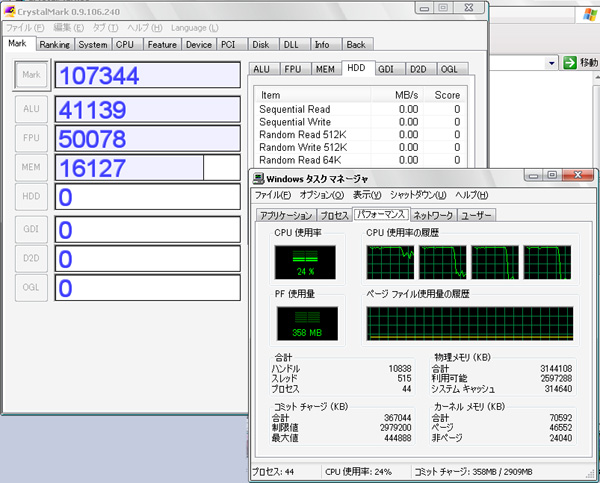Select the Random Read 64K row
This screenshot has height=483, width=600.
pos(360,160)
